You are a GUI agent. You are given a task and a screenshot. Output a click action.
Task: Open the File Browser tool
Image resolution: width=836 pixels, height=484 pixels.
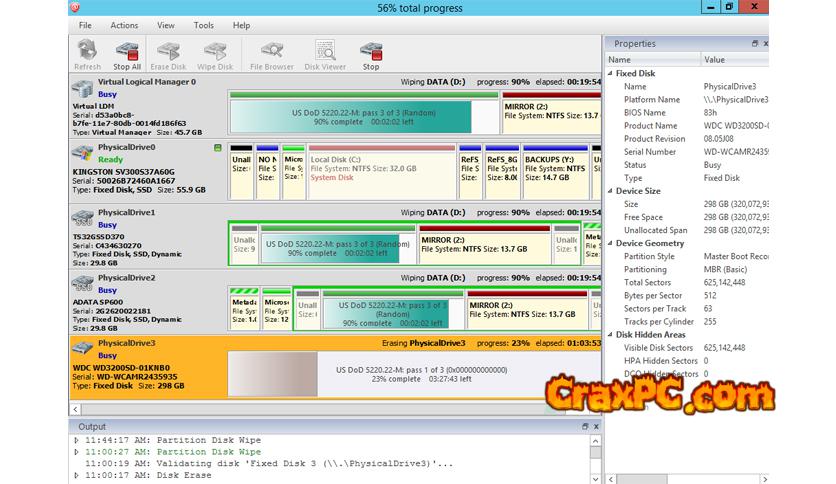point(271,52)
